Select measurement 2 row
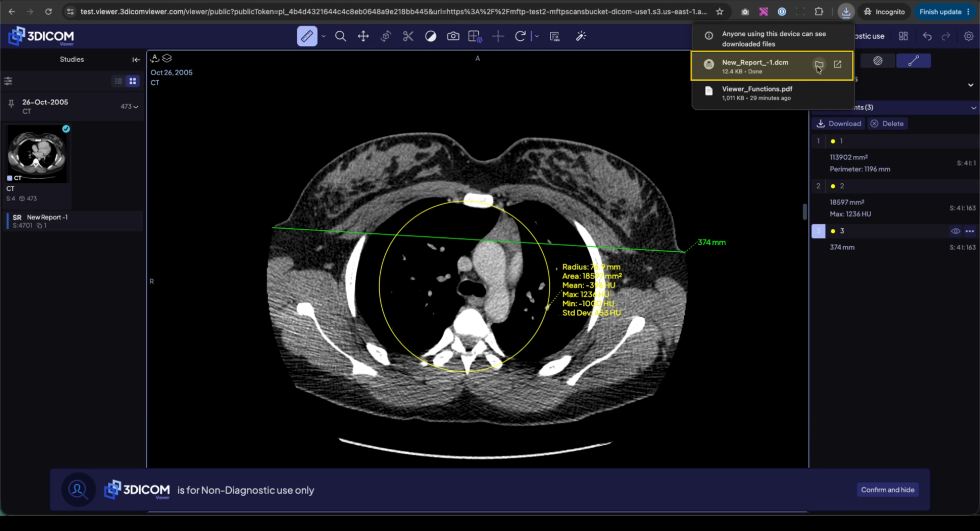The image size is (980, 531). [x=895, y=186]
